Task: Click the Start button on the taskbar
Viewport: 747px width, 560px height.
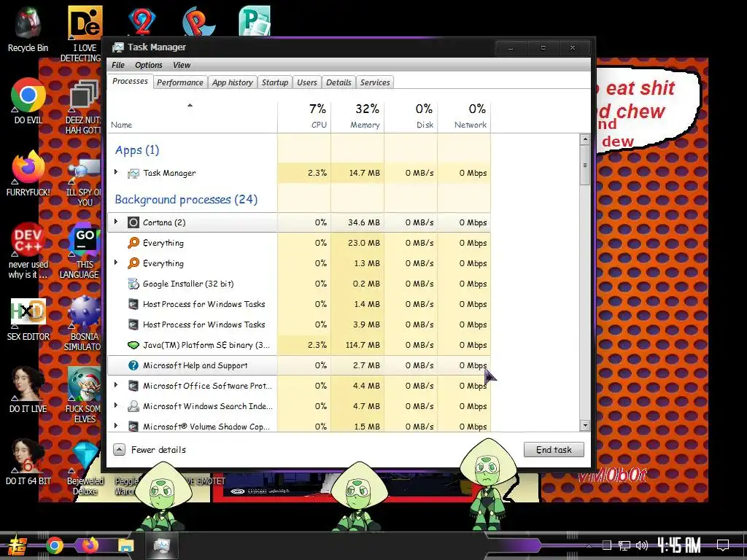Action: (16, 545)
